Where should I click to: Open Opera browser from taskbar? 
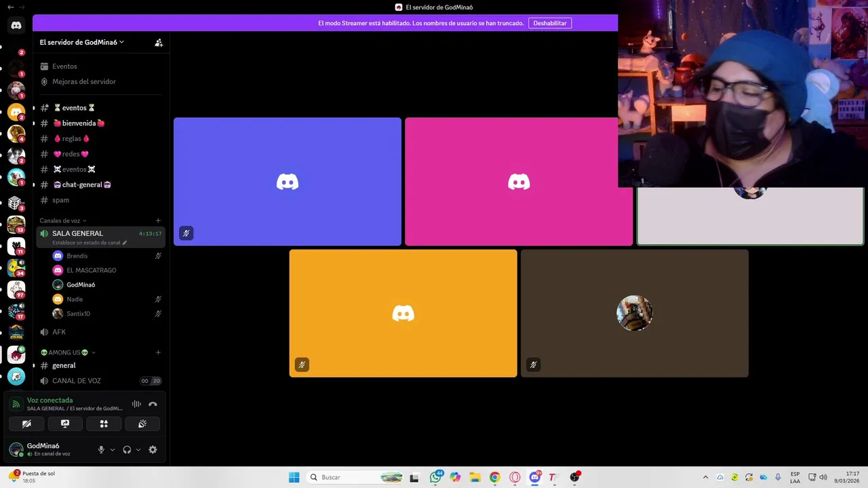click(515, 477)
